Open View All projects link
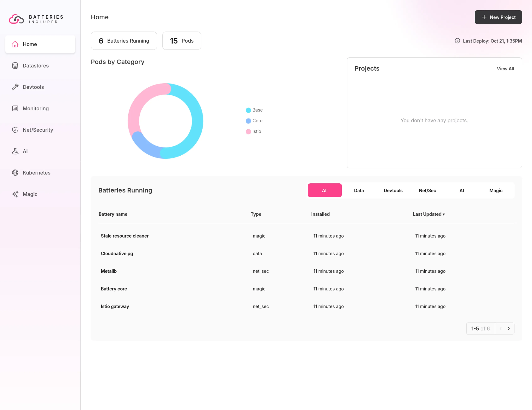 pyautogui.click(x=505, y=69)
